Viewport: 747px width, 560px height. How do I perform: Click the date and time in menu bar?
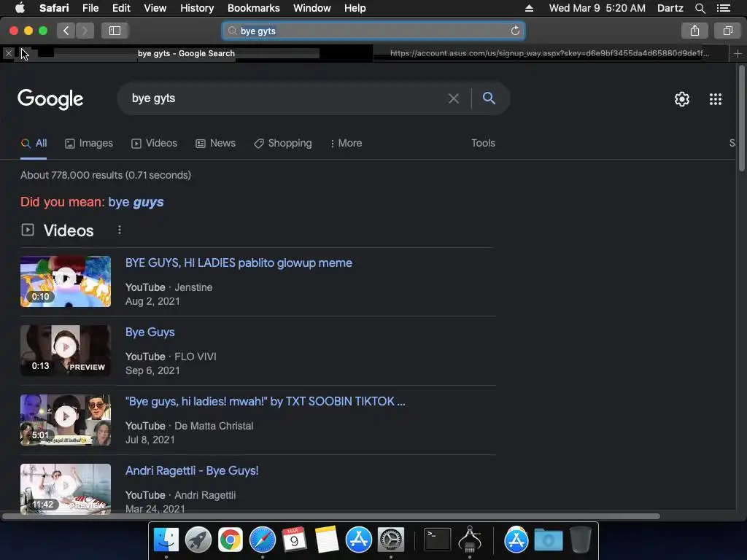[597, 8]
